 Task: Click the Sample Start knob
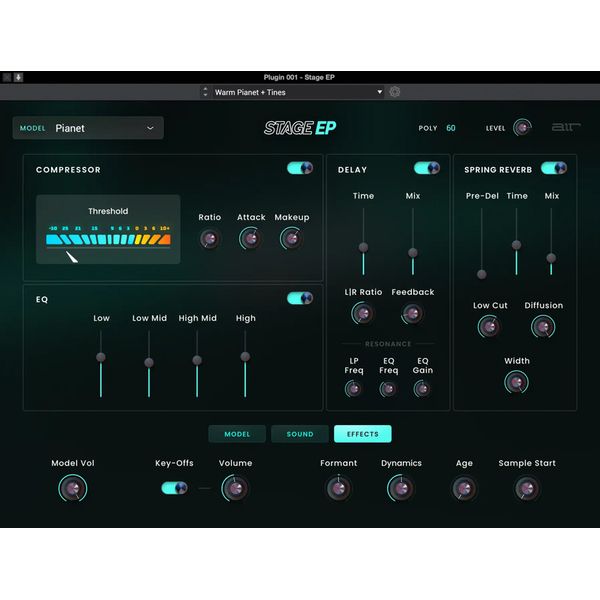pos(527,488)
